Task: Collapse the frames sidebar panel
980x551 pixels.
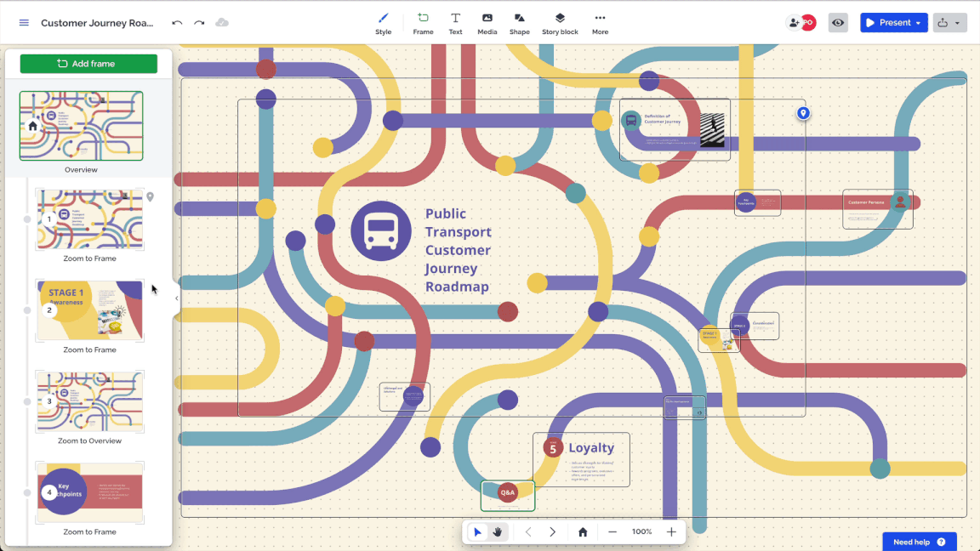Action: (x=177, y=298)
